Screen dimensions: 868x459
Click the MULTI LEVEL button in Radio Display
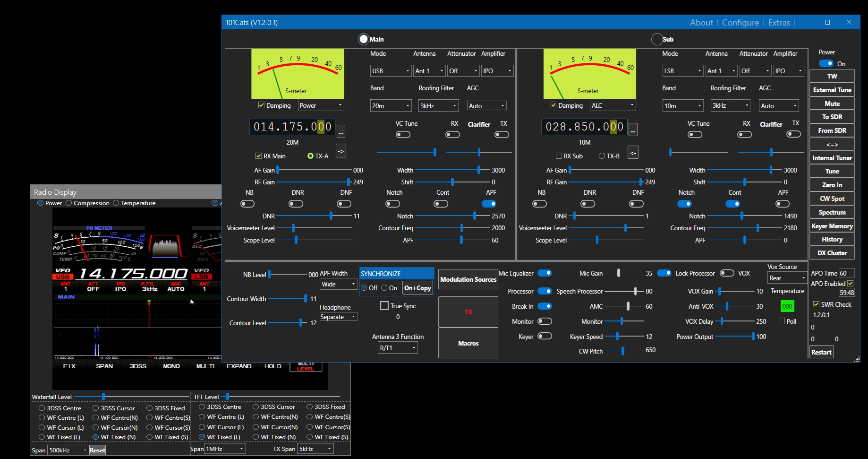pos(306,366)
